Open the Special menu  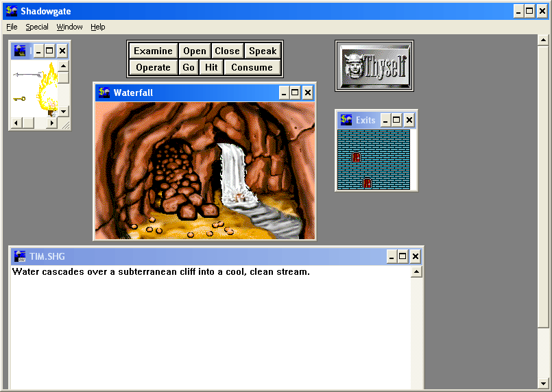click(x=37, y=27)
